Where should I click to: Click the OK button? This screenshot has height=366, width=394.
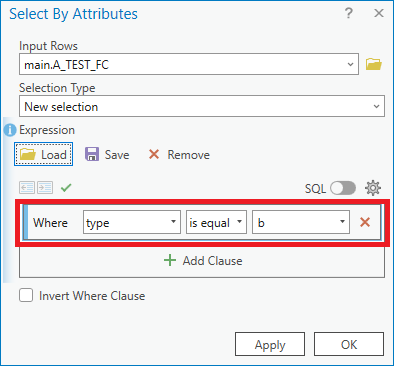point(349,344)
